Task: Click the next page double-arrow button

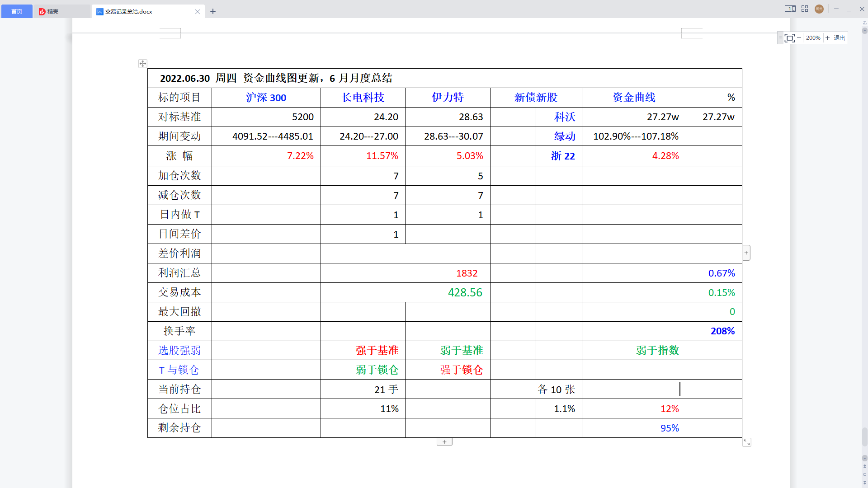Action: click(x=864, y=483)
